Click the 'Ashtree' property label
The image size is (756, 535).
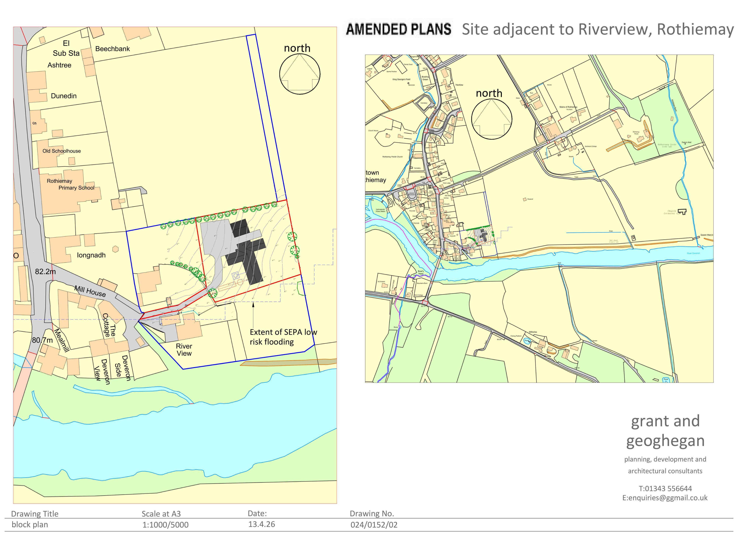(59, 65)
